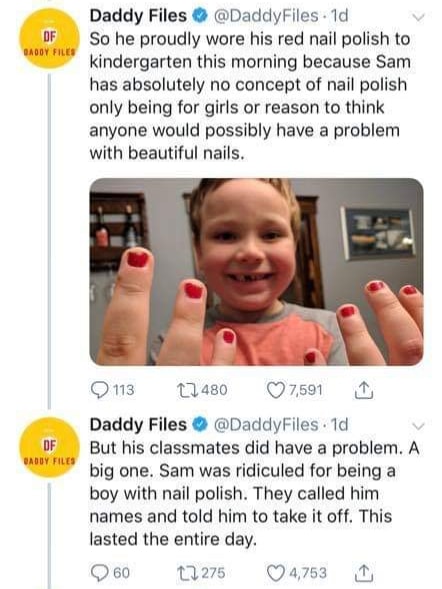The width and height of the screenshot is (442, 589).
Task: Open the Daddy Files avatar on first tweet
Action: 49,38
